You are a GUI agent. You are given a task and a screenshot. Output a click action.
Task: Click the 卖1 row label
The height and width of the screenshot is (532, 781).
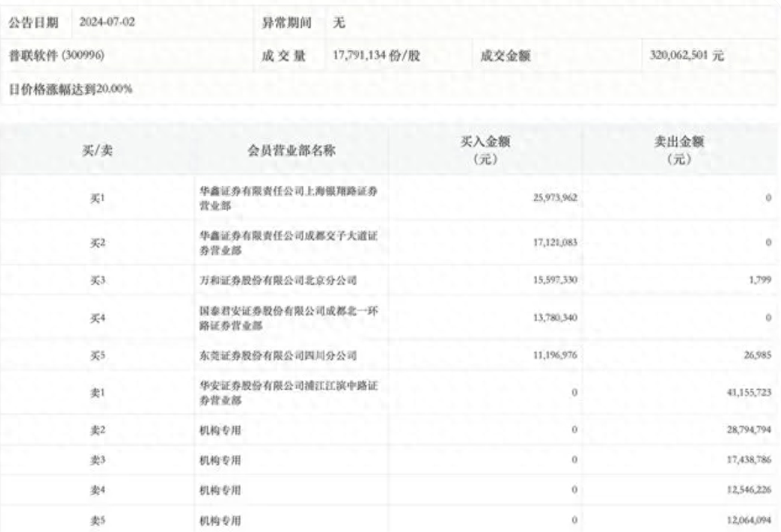pyautogui.click(x=97, y=393)
